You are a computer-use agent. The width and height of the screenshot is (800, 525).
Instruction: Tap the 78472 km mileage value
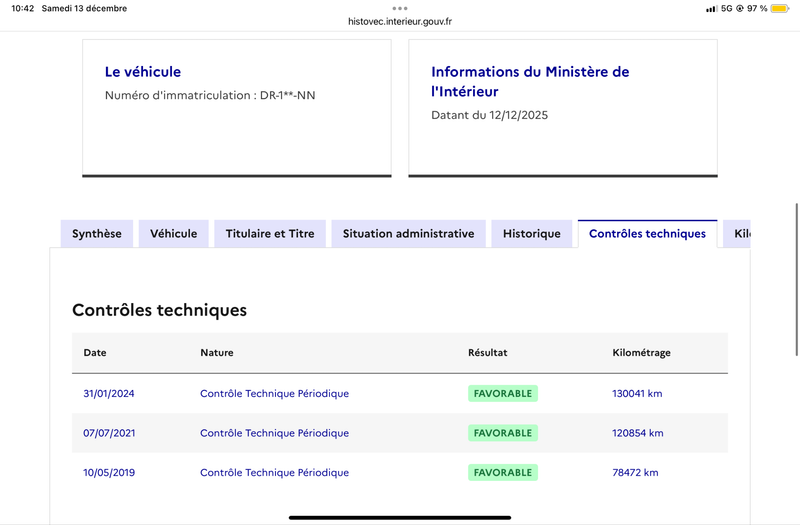635,473
